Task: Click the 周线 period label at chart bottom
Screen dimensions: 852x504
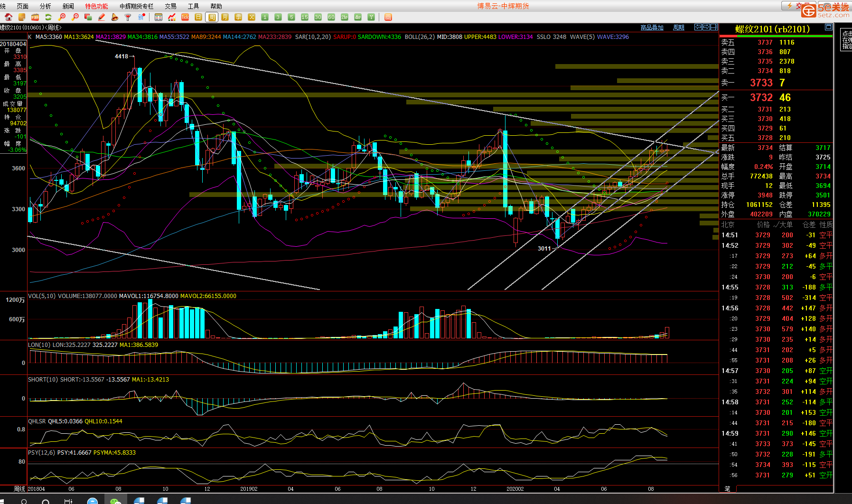Action: 19,488
